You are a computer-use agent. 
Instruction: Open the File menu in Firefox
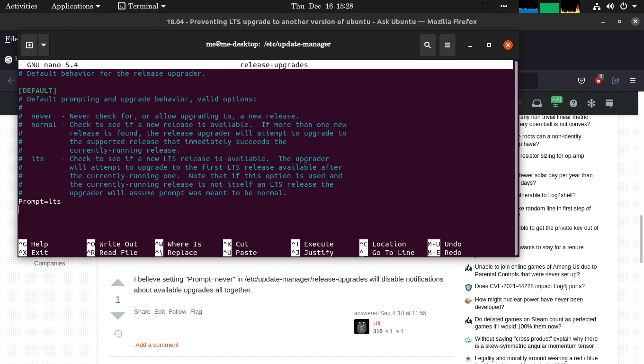[11, 39]
